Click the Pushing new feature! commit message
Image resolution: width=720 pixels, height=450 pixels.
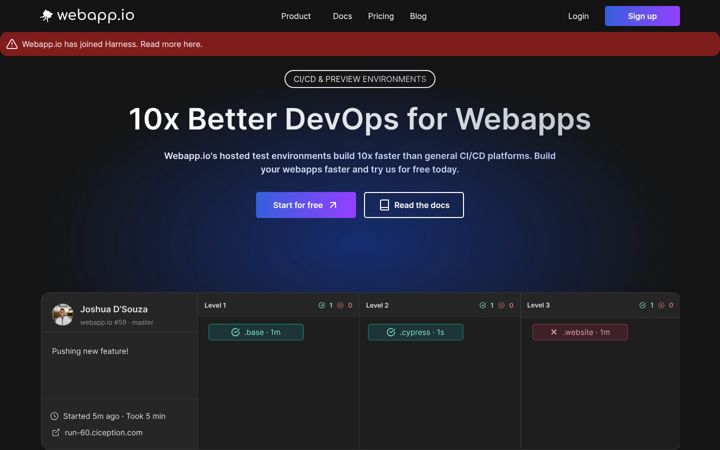pyautogui.click(x=90, y=351)
